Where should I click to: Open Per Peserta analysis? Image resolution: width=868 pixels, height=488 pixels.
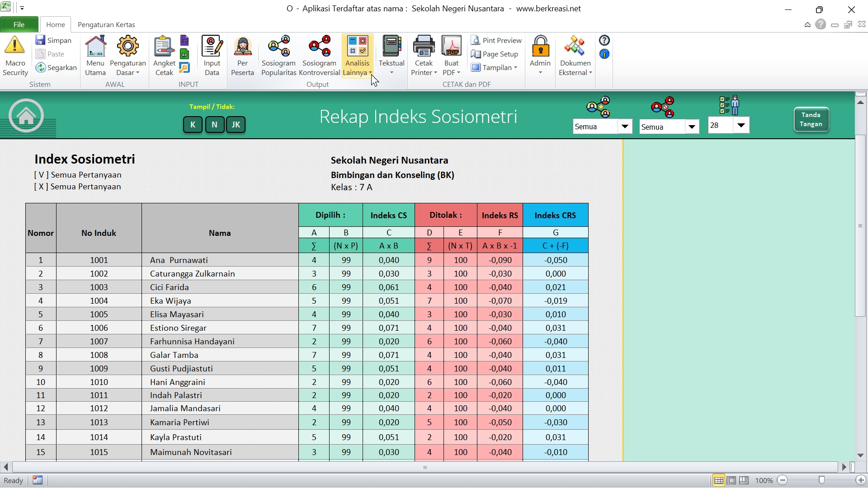(x=242, y=46)
